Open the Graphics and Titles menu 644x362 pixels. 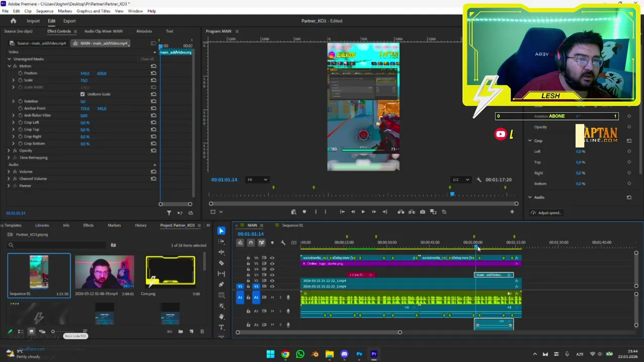click(x=94, y=11)
